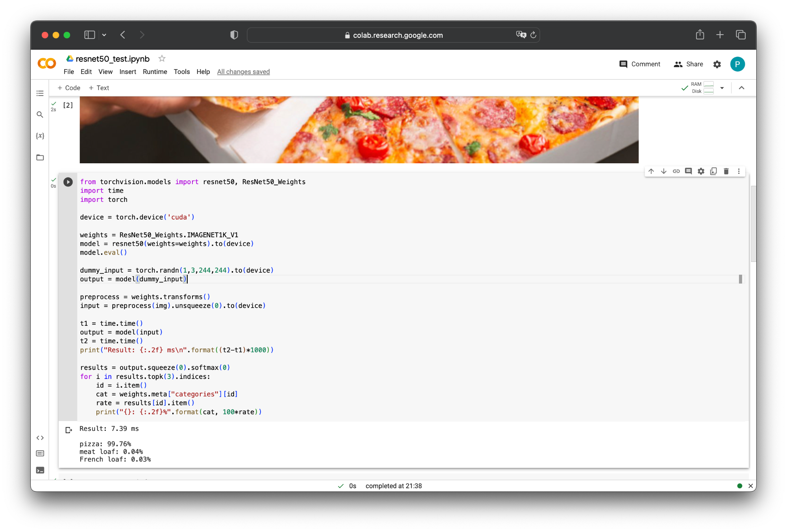Open a new Safari tab
The height and width of the screenshot is (532, 787).
[720, 35]
